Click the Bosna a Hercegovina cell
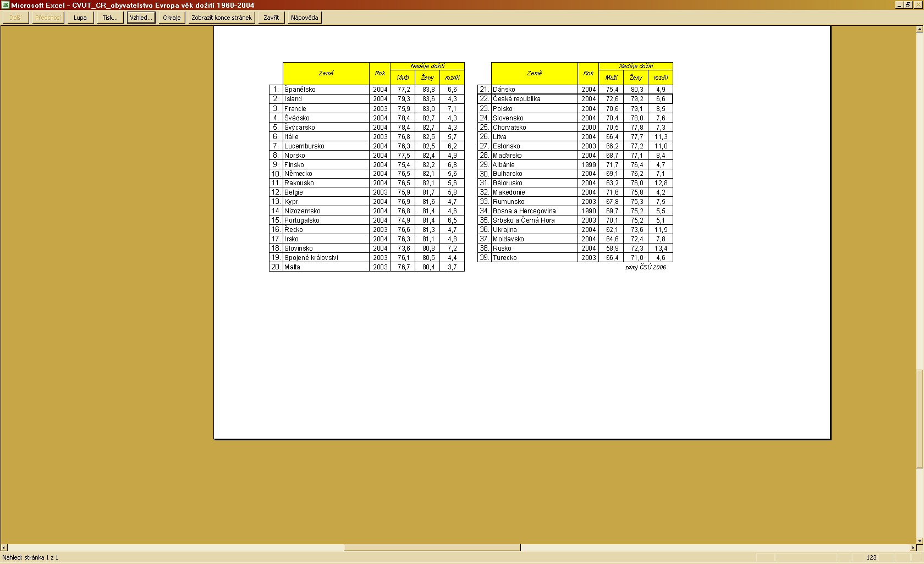Viewport: 924px width, 564px height. 535,211
